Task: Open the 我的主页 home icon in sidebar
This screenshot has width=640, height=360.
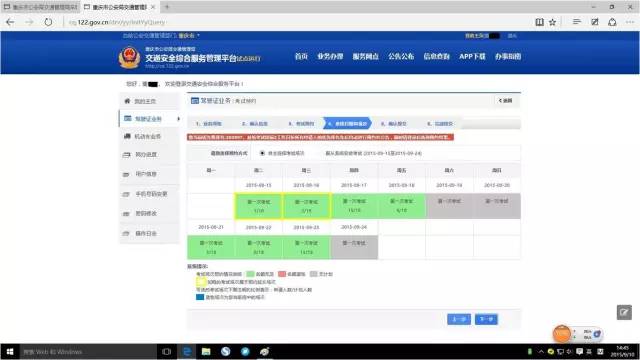Action: (x=127, y=101)
